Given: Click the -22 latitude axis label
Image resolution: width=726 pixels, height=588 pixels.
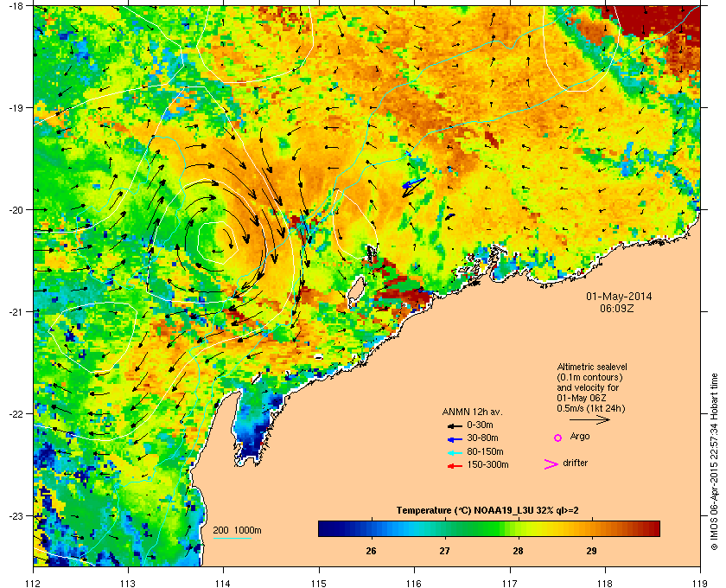Looking at the screenshot, I should click(x=16, y=413).
